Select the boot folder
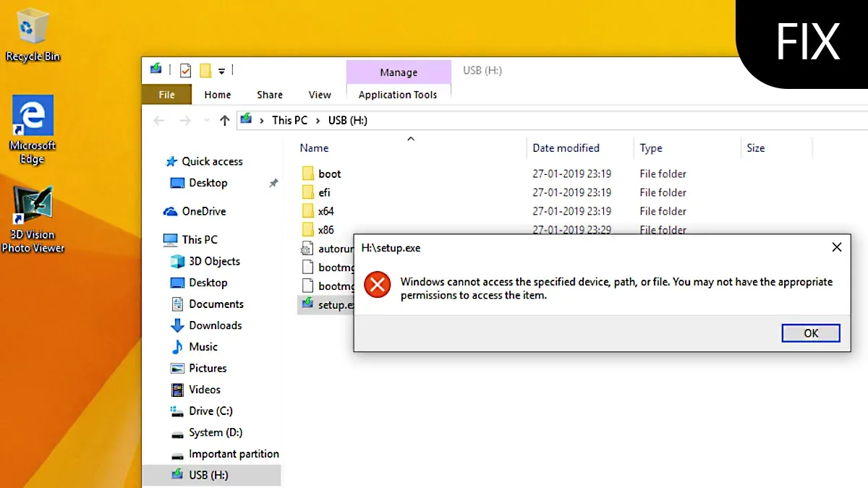This screenshot has width=868, height=488. 321,174
